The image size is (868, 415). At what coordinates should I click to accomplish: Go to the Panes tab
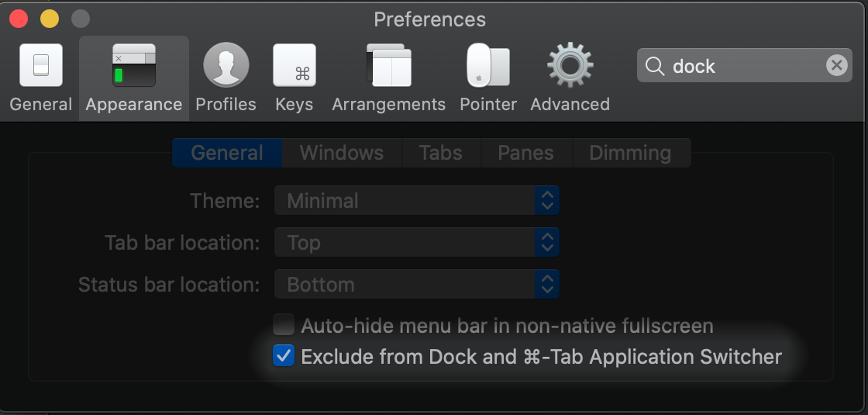click(x=525, y=153)
